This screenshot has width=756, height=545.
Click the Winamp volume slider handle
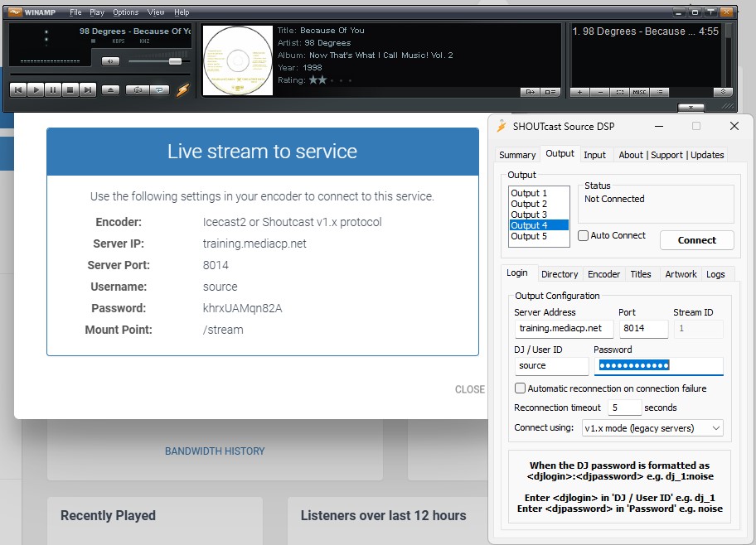tap(175, 61)
